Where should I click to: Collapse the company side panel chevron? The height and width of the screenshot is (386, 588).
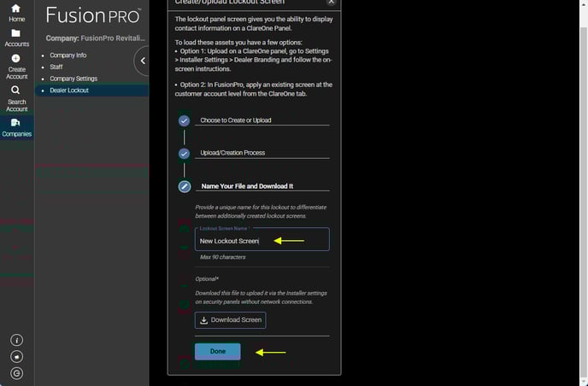[x=143, y=61]
